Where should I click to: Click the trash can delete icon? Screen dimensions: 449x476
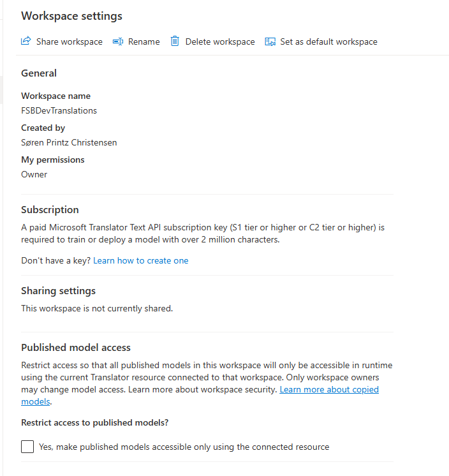pos(175,41)
